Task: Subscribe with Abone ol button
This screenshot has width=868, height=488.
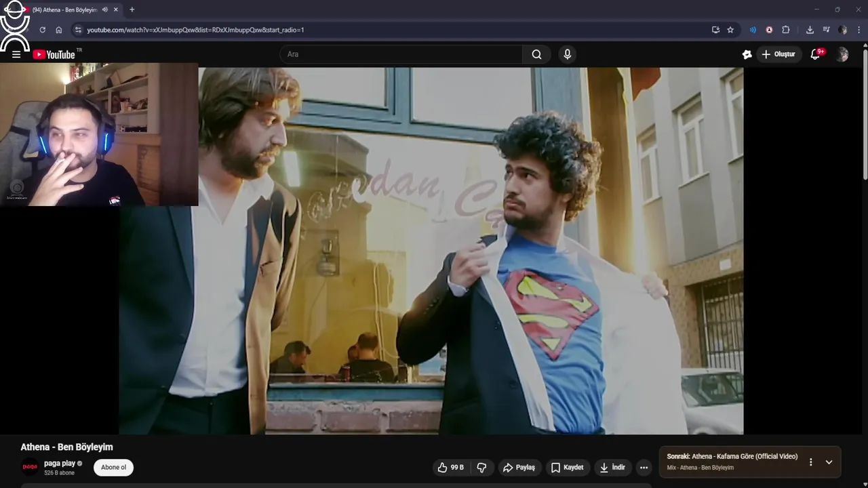Action: (113, 468)
